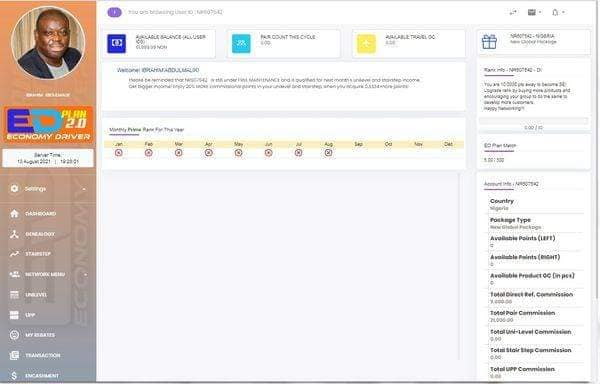Click the January rank status icon

coord(119,153)
